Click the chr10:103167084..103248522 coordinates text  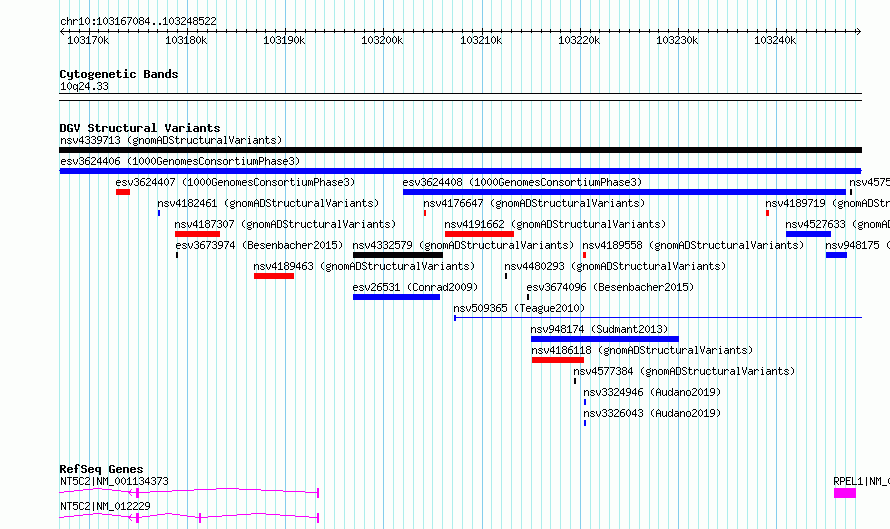coord(138,22)
